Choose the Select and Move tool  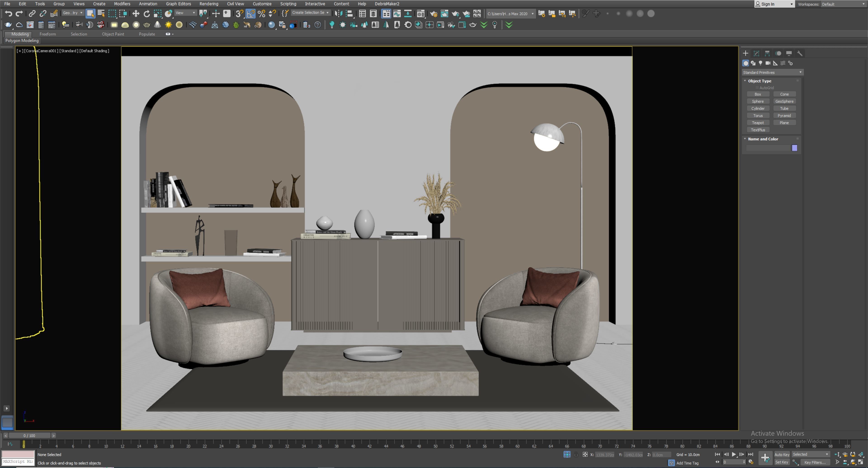tap(135, 14)
